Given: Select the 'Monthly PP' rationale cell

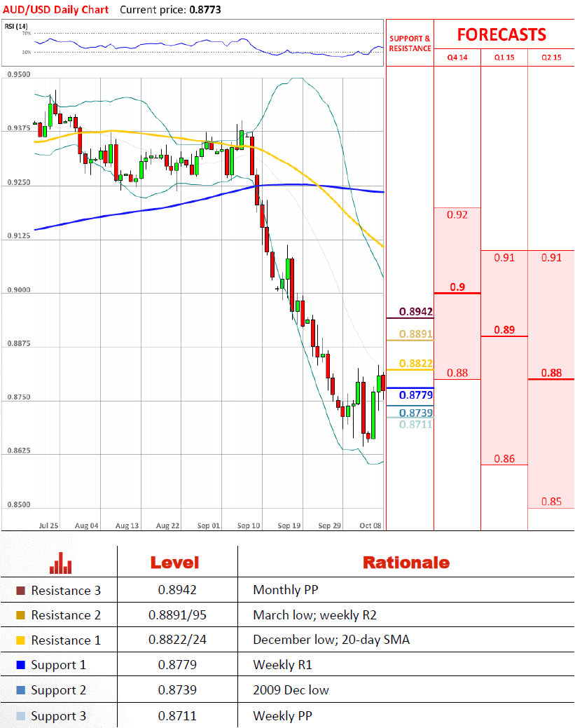Looking at the screenshot, I should pos(279,591).
